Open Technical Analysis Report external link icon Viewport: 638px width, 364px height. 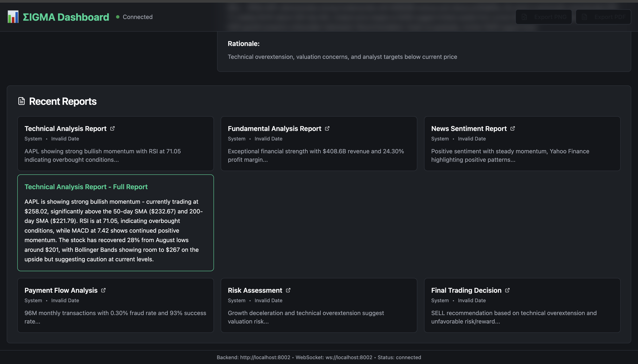pos(112,128)
